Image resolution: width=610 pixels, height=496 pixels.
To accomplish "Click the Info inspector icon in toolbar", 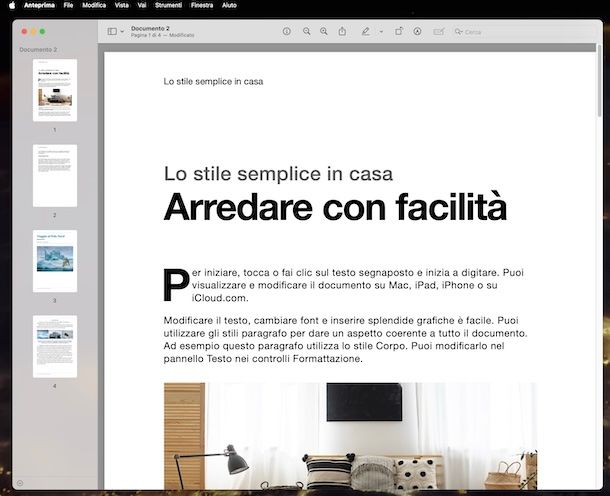I will click(286, 32).
